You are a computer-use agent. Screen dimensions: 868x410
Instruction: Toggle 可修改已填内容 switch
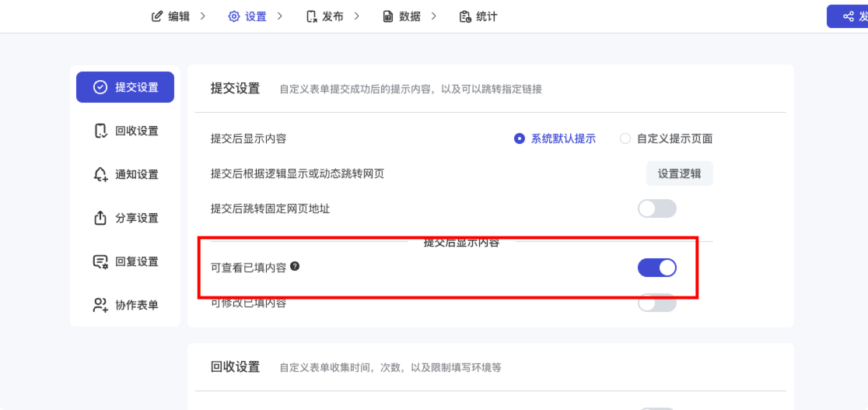point(657,303)
